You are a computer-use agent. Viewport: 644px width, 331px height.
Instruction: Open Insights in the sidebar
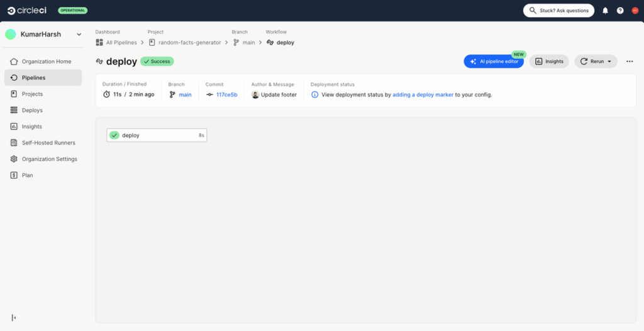point(43,126)
